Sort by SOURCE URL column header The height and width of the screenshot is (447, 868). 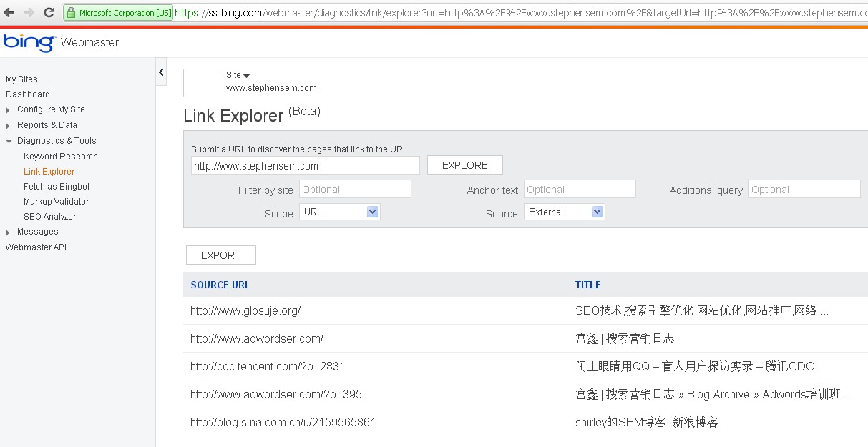pyautogui.click(x=220, y=285)
